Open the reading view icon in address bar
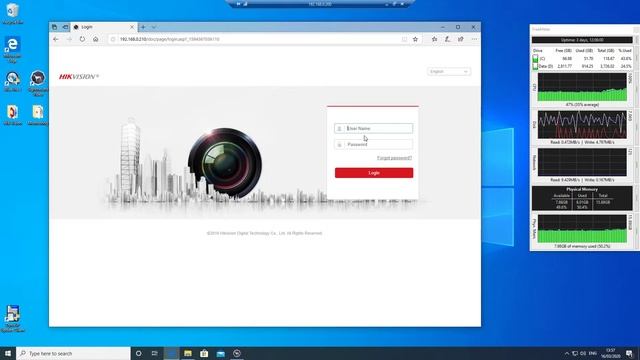Screen dimensions: 640x360 pyautogui.click(x=404, y=39)
